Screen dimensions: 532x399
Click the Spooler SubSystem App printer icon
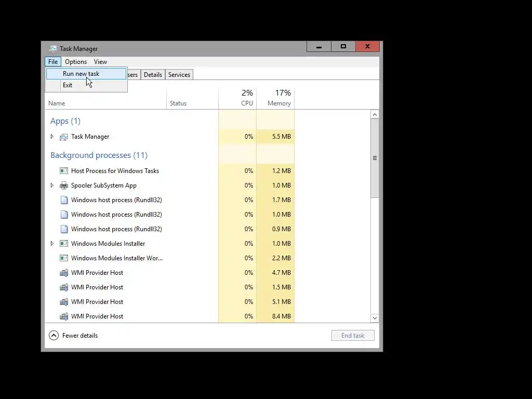point(64,185)
